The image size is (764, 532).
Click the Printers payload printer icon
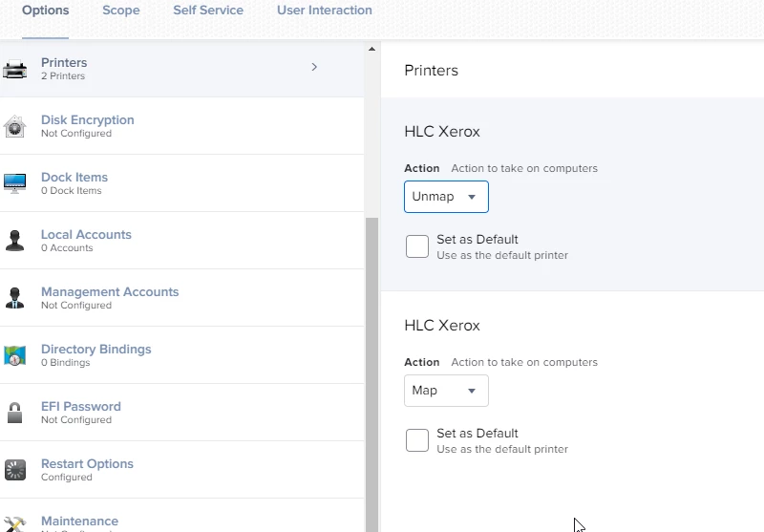[15, 69]
